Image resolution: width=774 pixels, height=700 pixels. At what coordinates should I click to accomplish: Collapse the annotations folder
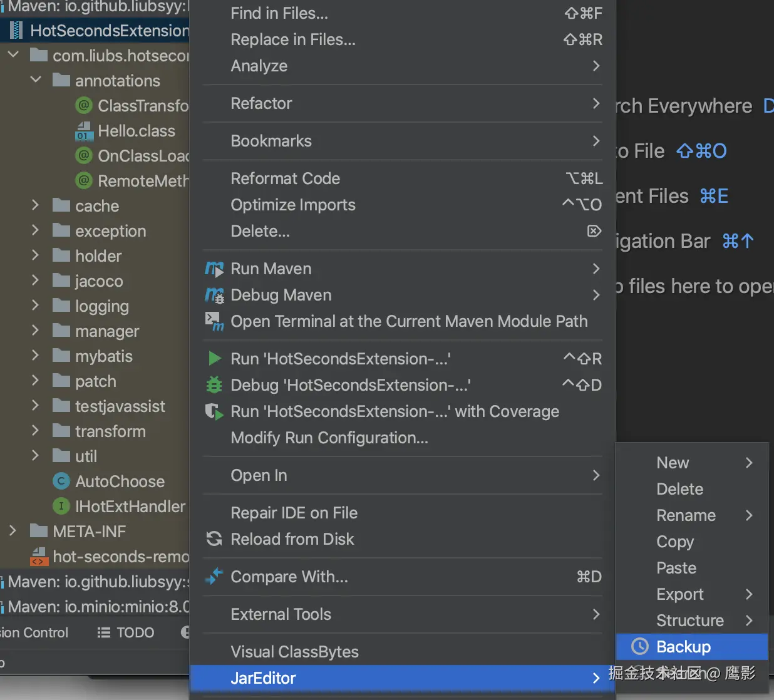36,80
